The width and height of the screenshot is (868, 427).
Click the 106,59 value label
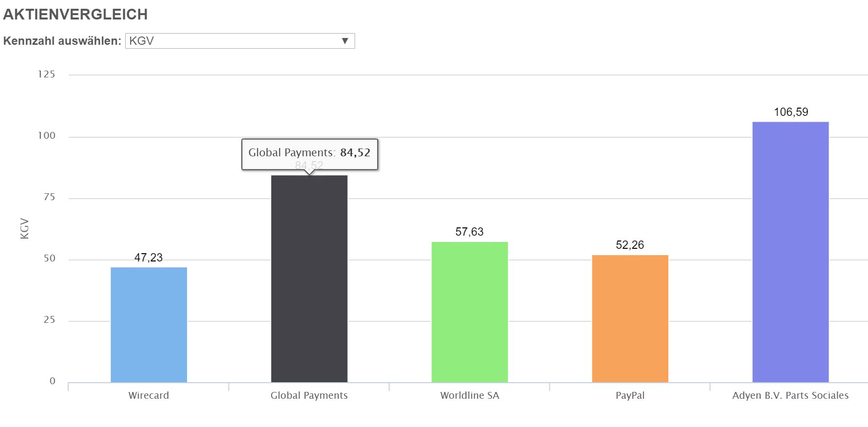(791, 112)
